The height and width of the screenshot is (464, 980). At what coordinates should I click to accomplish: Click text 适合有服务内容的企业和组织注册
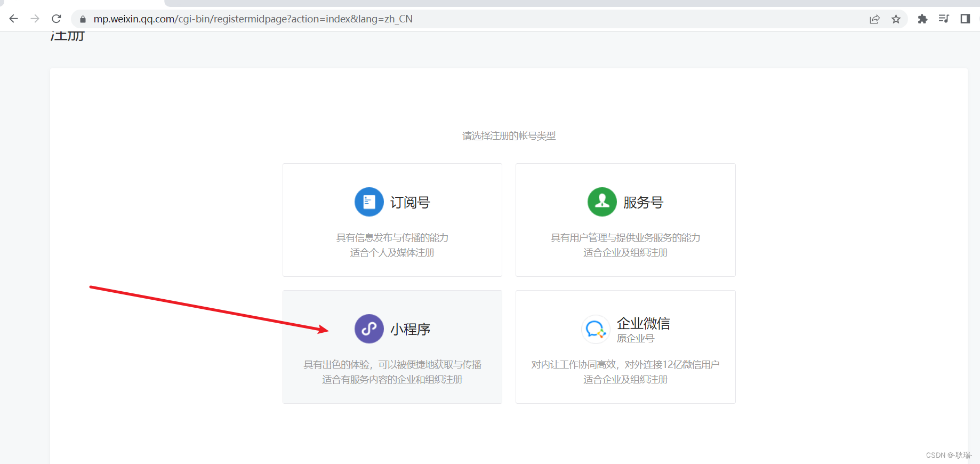click(392, 380)
